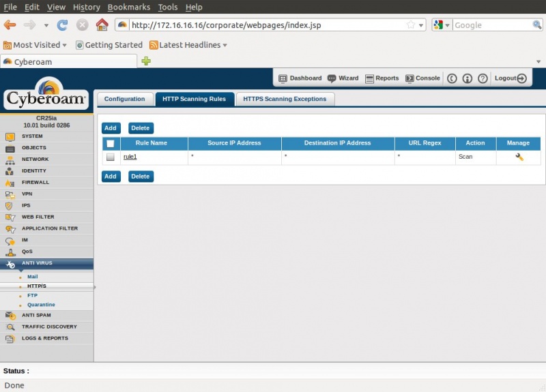Open the Dashboard from the top toolbar
546x392 pixels.
click(300, 78)
